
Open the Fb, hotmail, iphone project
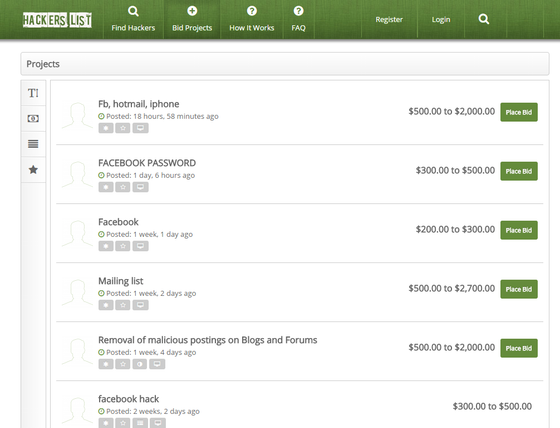[x=139, y=104]
